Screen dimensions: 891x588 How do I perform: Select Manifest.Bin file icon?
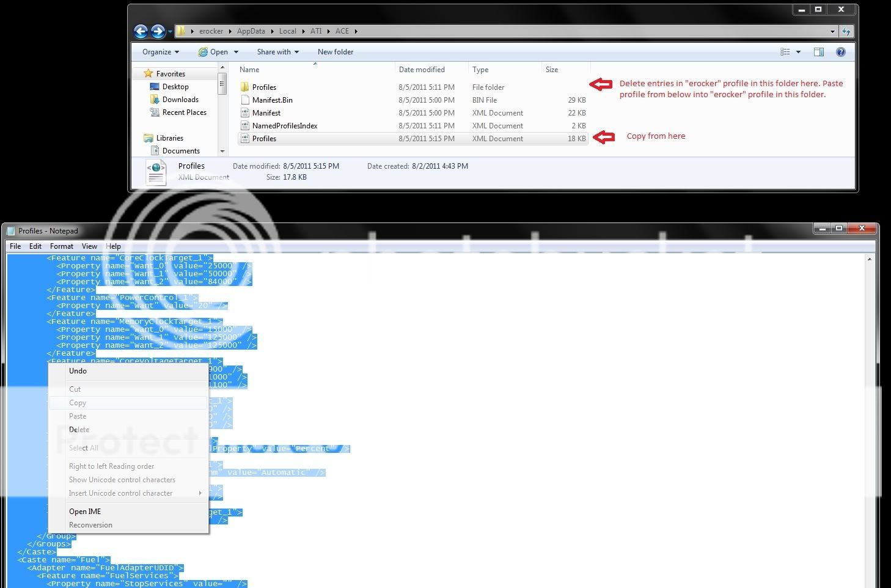point(244,100)
